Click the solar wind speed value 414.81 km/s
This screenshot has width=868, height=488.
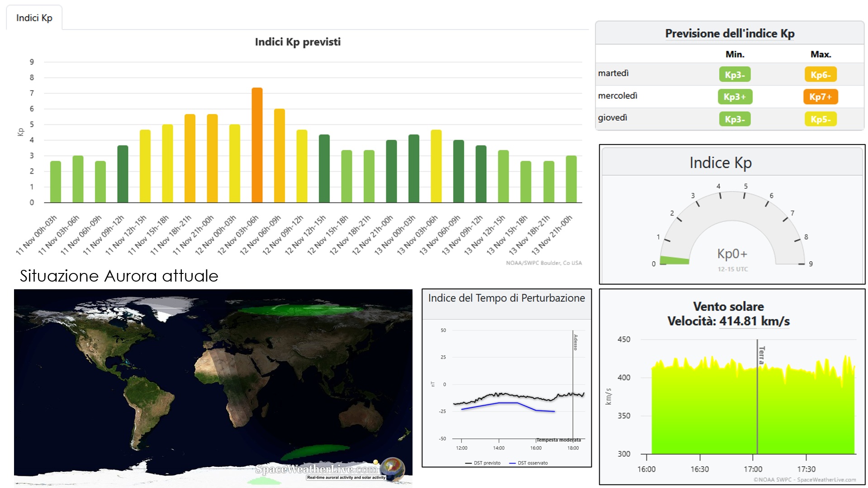point(754,321)
